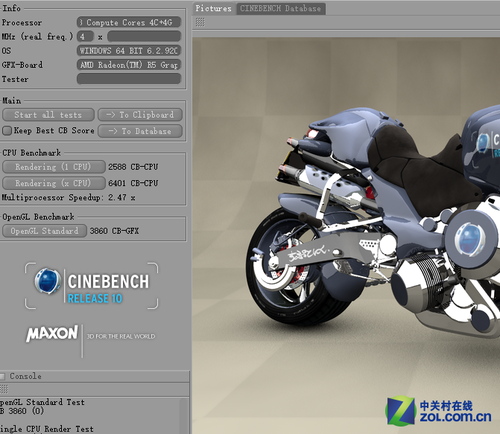Image resolution: width=500 pixels, height=434 pixels.
Task: Run the Rendering (1 CPU) benchmark
Action: [53, 167]
